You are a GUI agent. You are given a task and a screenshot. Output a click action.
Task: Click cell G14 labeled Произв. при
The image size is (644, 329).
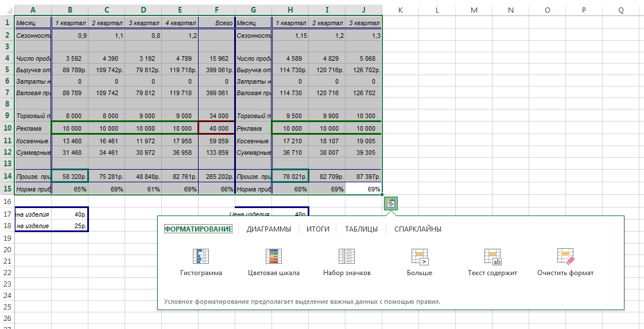coord(254,176)
